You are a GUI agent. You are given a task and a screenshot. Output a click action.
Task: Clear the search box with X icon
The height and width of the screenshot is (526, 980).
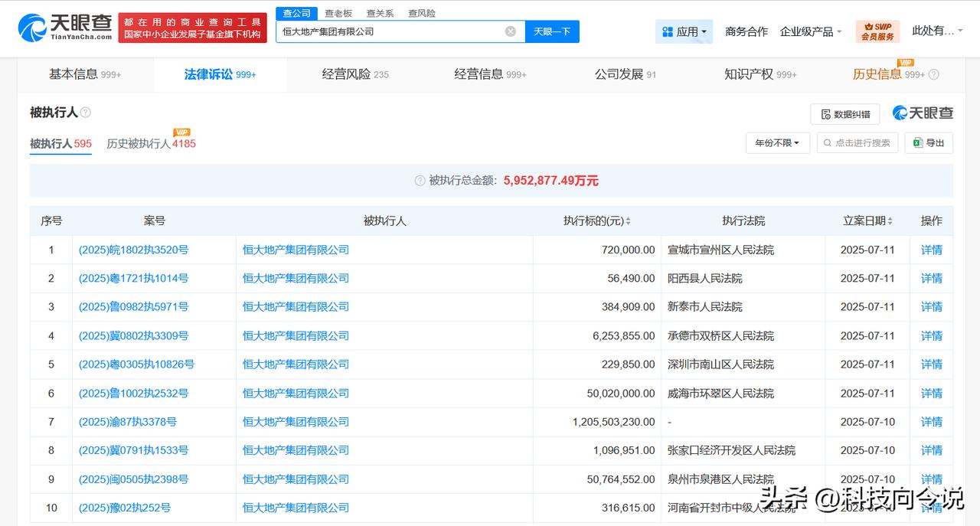pyautogui.click(x=511, y=31)
